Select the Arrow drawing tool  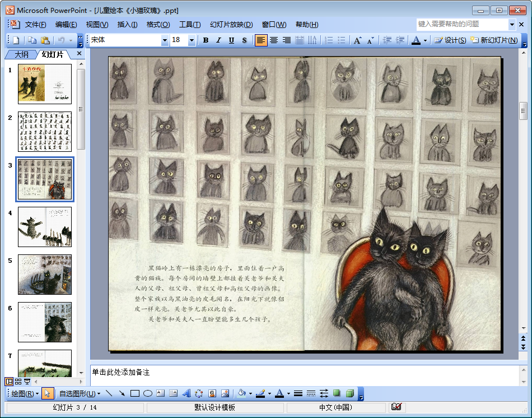(x=122, y=393)
